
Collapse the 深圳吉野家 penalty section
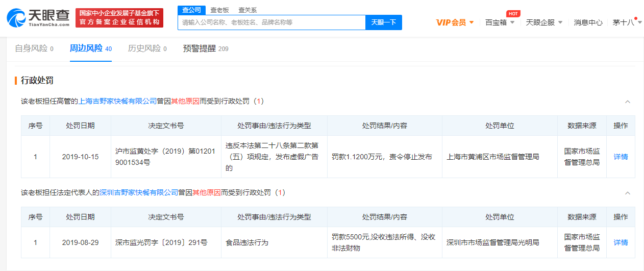[628, 193]
